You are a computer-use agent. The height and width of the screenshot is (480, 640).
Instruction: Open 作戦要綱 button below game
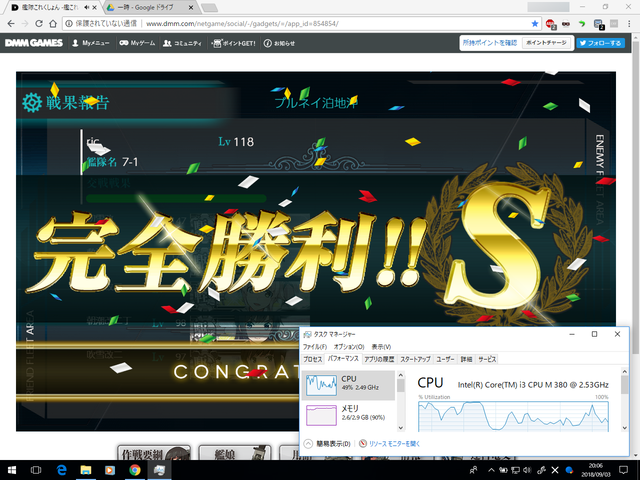point(154,453)
